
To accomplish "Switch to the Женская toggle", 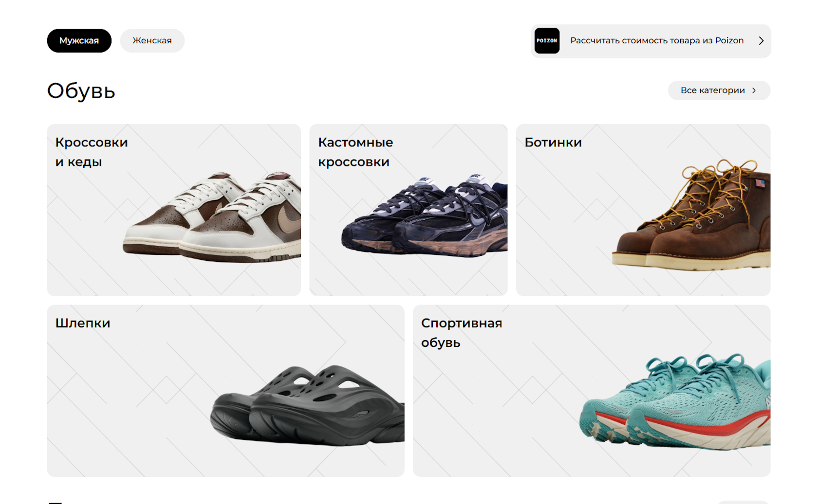I will (x=152, y=41).
